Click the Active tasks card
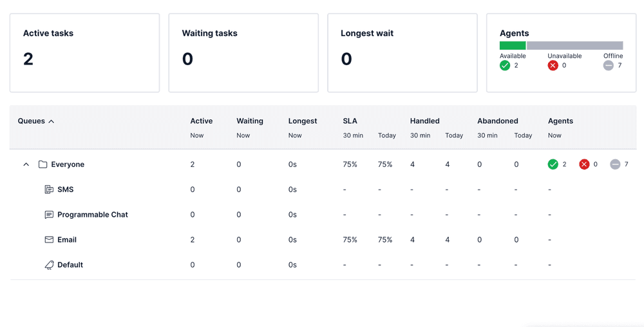Image resolution: width=644 pixels, height=327 pixels. point(84,53)
